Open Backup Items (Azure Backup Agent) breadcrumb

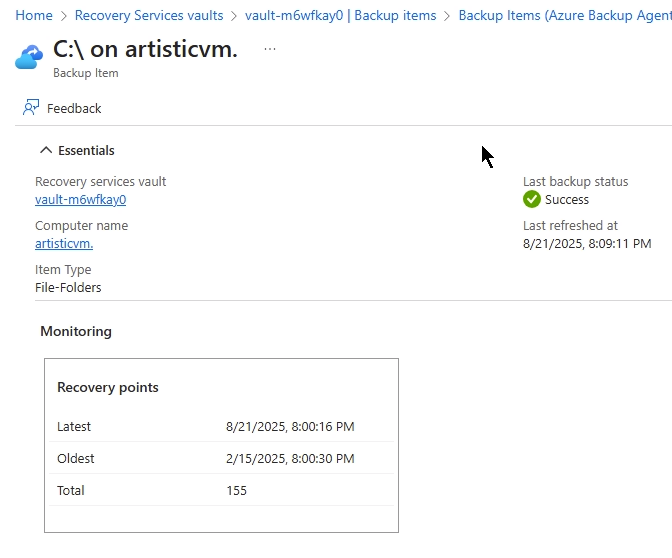coord(565,15)
